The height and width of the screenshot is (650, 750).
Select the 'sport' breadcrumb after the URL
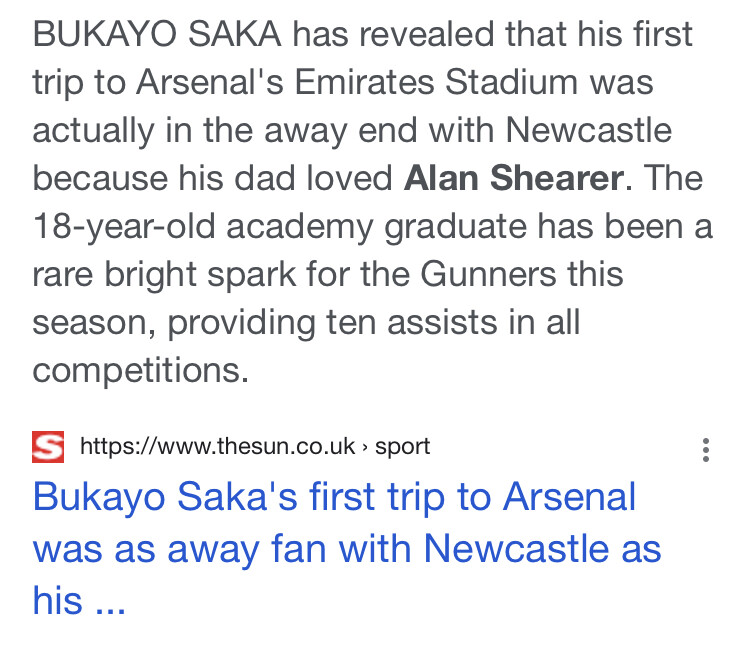click(402, 447)
